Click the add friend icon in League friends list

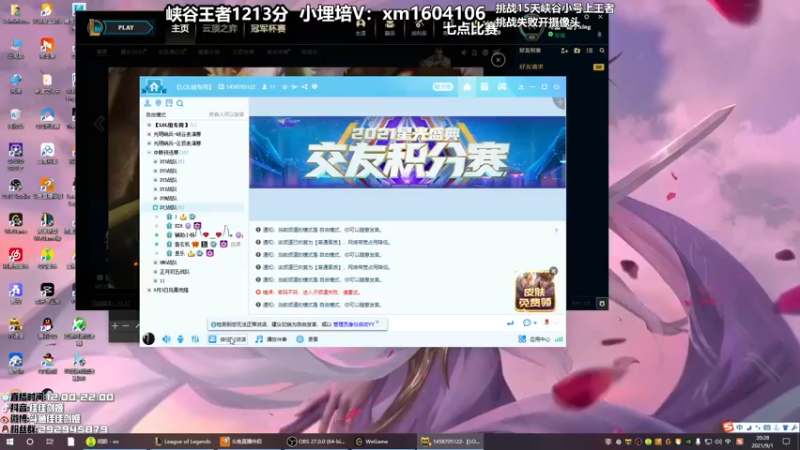[564, 51]
